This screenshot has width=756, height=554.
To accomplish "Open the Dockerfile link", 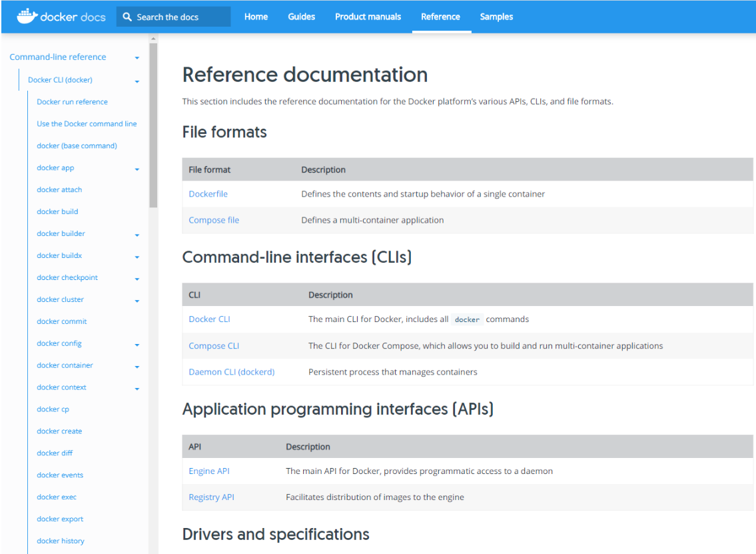I will pyautogui.click(x=208, y=194).
